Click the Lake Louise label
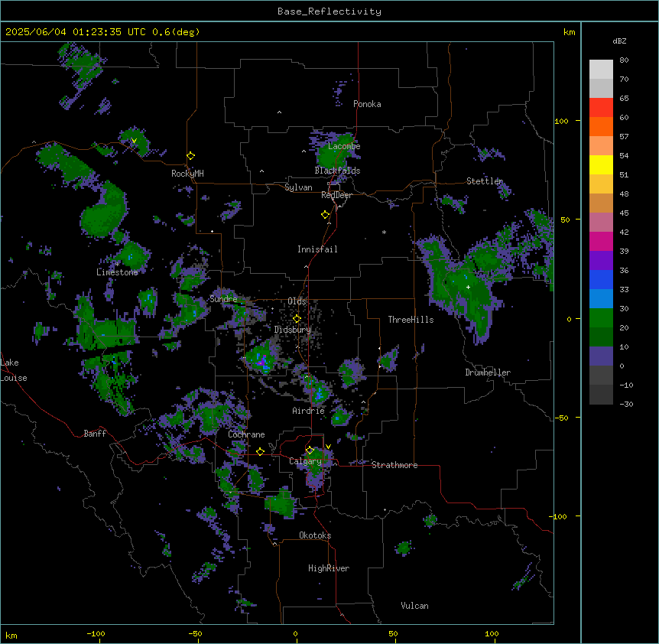This screenshot has width=659, height=644. click(14, 370)
